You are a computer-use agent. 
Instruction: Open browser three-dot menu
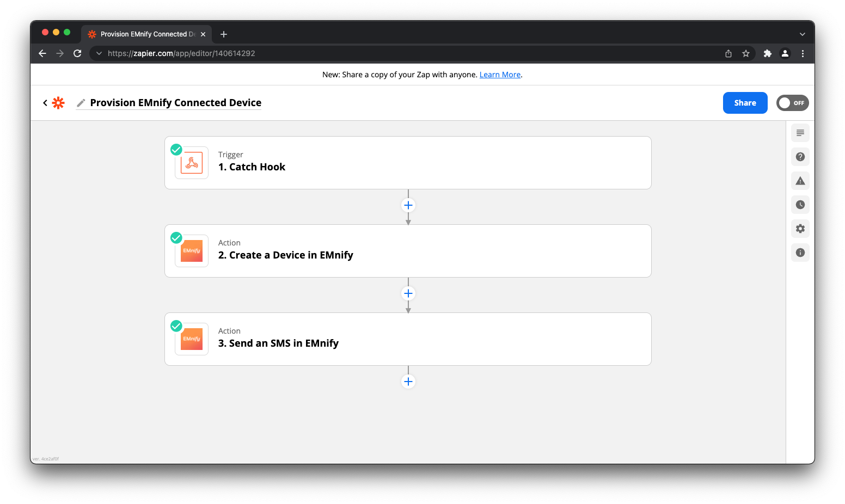click(x=803, y=53)
